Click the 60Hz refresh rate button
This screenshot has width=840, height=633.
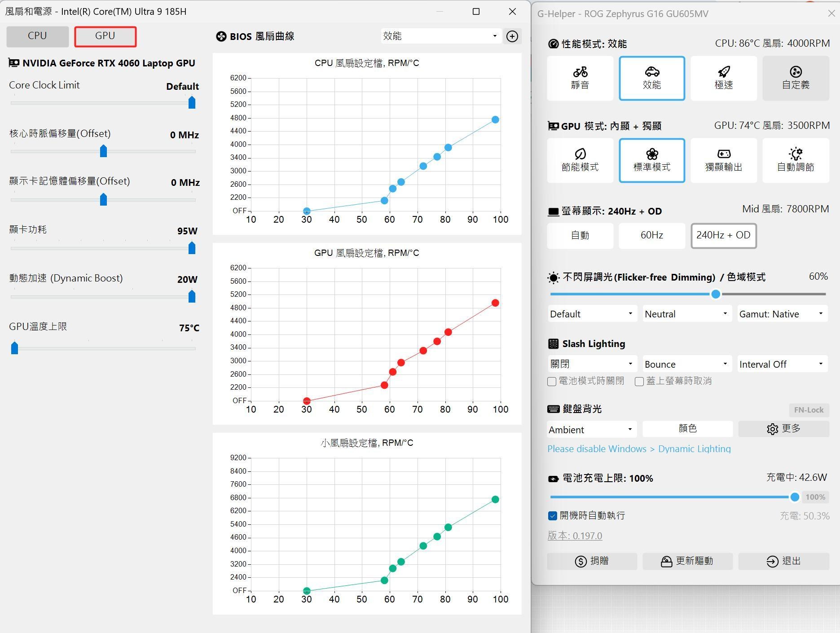coord(651,235)
